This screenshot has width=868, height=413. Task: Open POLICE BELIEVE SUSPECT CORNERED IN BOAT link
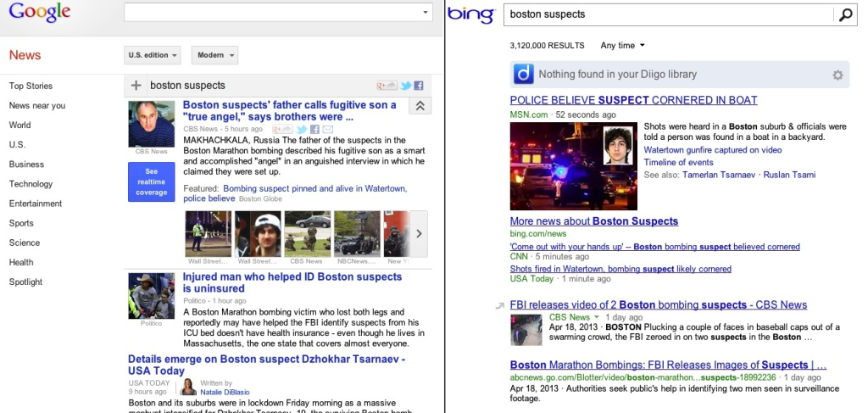point(633,100)
